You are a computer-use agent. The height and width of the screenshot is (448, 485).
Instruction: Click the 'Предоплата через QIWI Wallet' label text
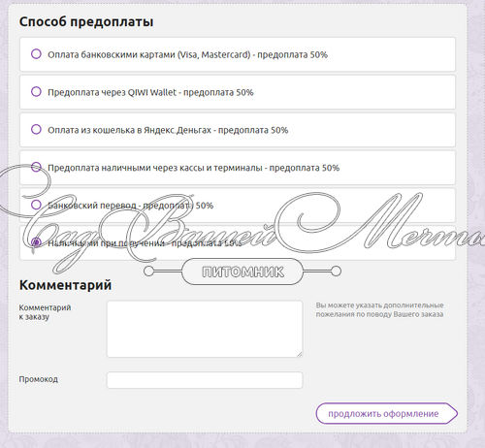pos(150,92)
